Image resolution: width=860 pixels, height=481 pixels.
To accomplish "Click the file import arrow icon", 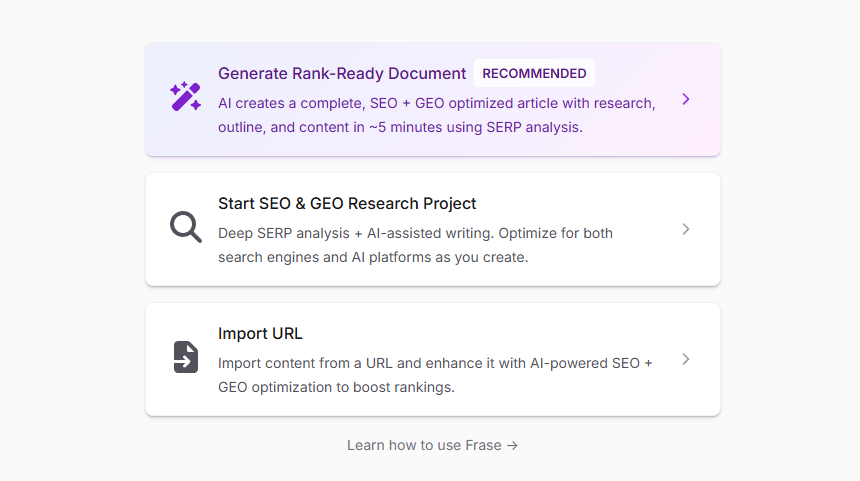I will 186,357.
